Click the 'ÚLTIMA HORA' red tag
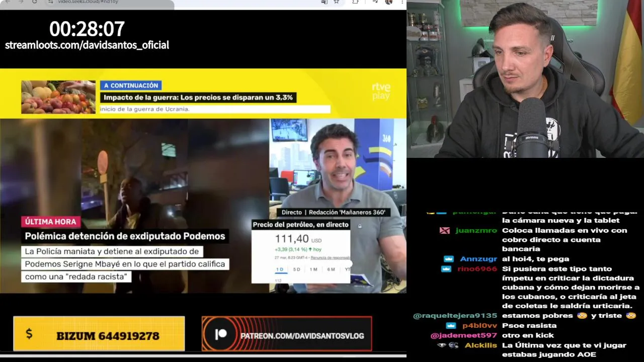 pyautogui.click(x=51, y=222)
